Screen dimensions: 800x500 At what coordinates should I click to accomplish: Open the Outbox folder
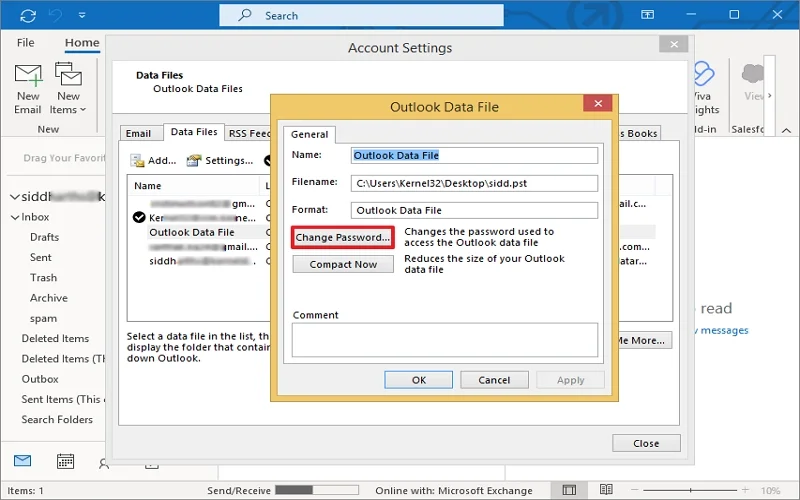pos(40,379)
